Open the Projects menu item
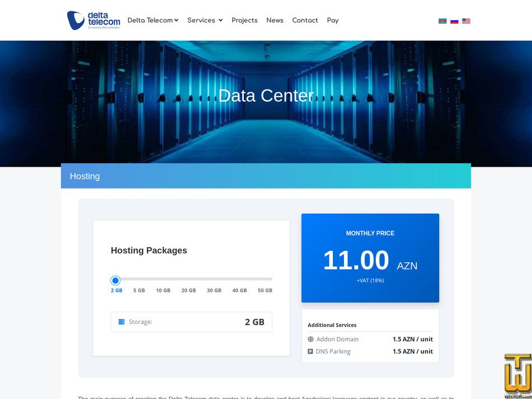Image resolution: width=532 pixels, height=399 pixels. click(x=244, y=20)
